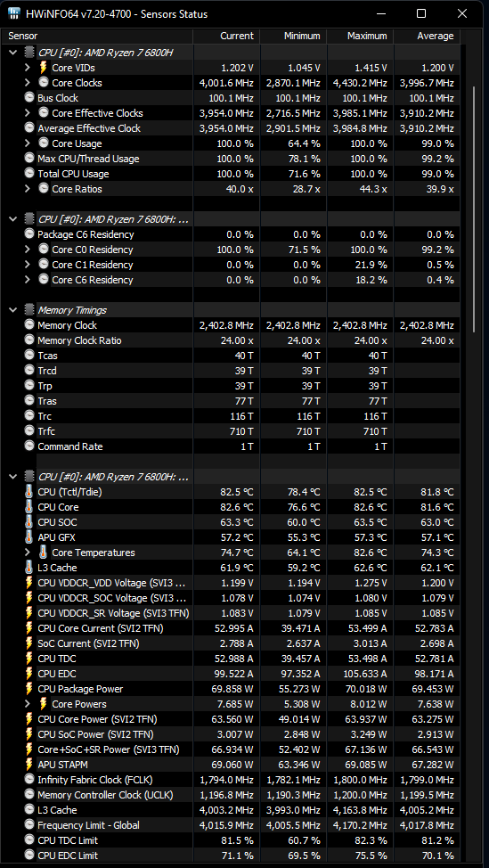Click the Maximum column header
The width and height of the screenshot is (489, 868).
(x=360, y=36)
